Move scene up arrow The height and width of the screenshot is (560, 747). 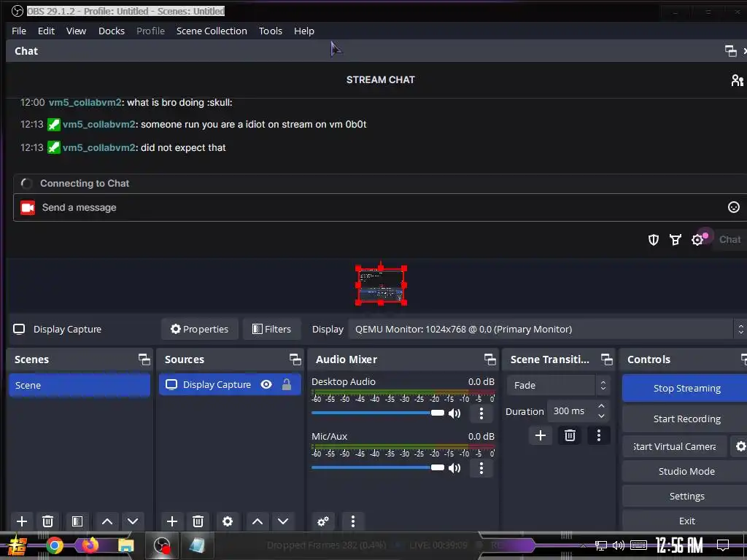(107, 521)
